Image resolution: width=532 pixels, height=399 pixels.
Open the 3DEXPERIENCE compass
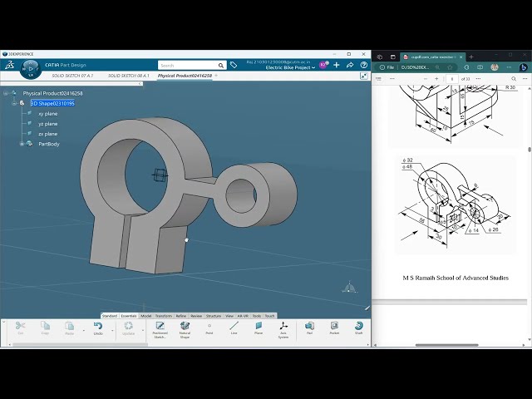pyautogui.click(x=31, y=69)
